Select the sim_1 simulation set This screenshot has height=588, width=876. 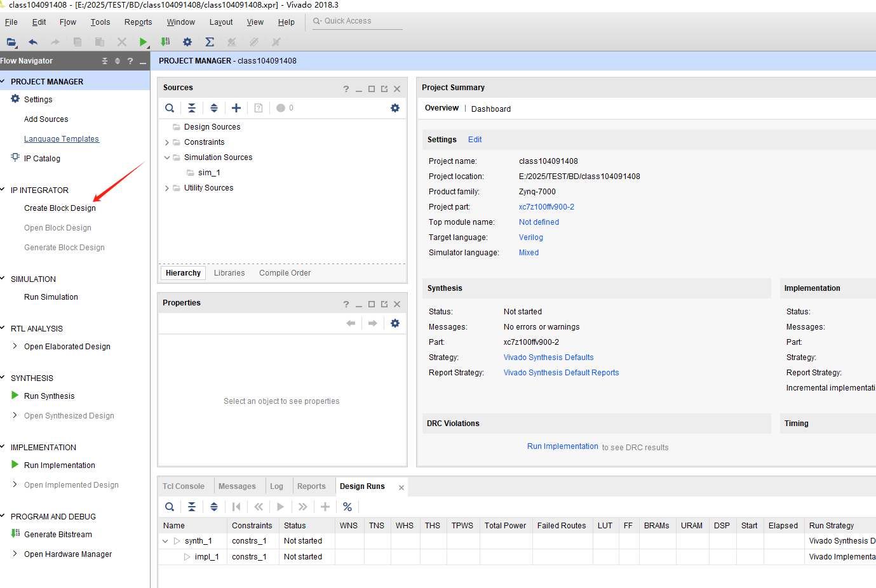tap(209, 173)
